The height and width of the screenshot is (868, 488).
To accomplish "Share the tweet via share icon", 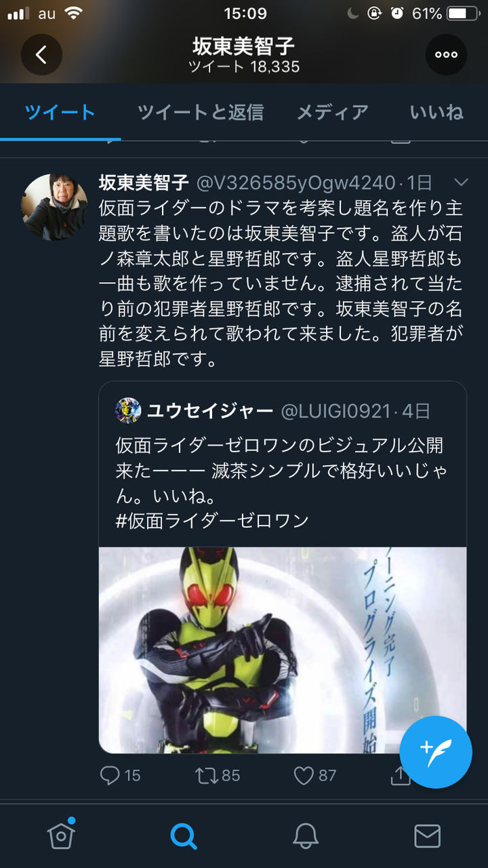I will click(401, 775).
